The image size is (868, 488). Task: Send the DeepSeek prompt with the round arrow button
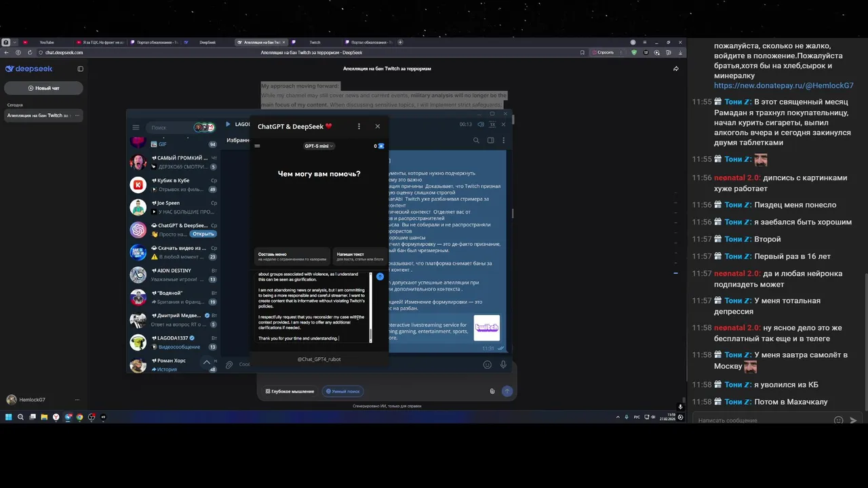[507, 391]
